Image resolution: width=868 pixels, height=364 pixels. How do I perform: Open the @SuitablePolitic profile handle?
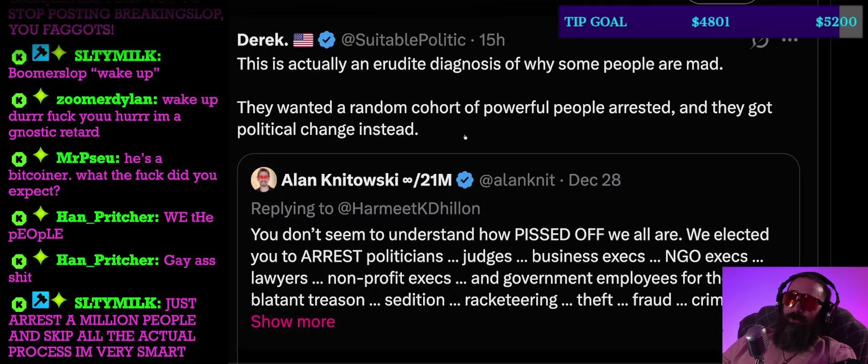tap(403, 40)
